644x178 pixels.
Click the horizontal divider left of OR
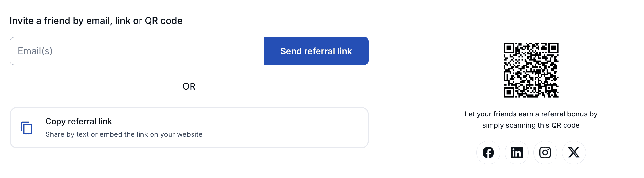pos(93,86)
